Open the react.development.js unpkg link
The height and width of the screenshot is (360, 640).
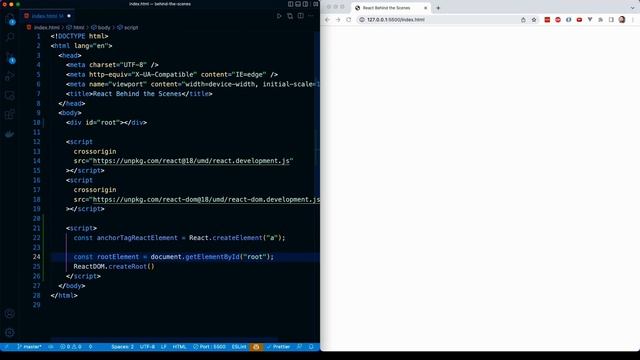point(191,161)
